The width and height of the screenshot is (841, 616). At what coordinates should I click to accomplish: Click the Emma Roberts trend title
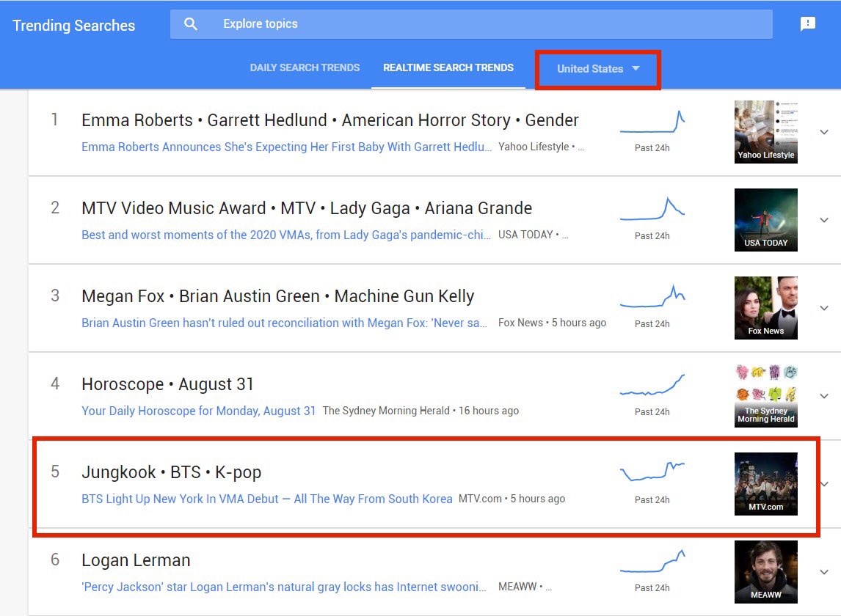pyautogui.click(x=330, y=120)
